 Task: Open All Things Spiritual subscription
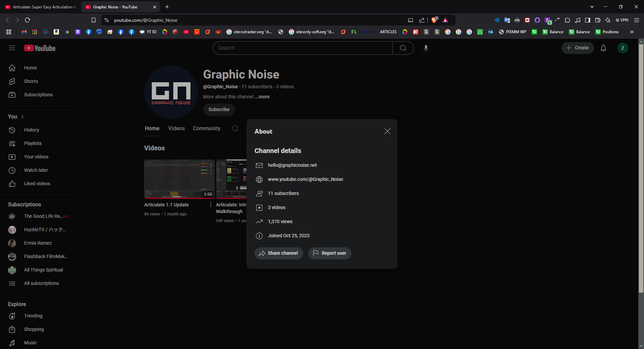40,270
